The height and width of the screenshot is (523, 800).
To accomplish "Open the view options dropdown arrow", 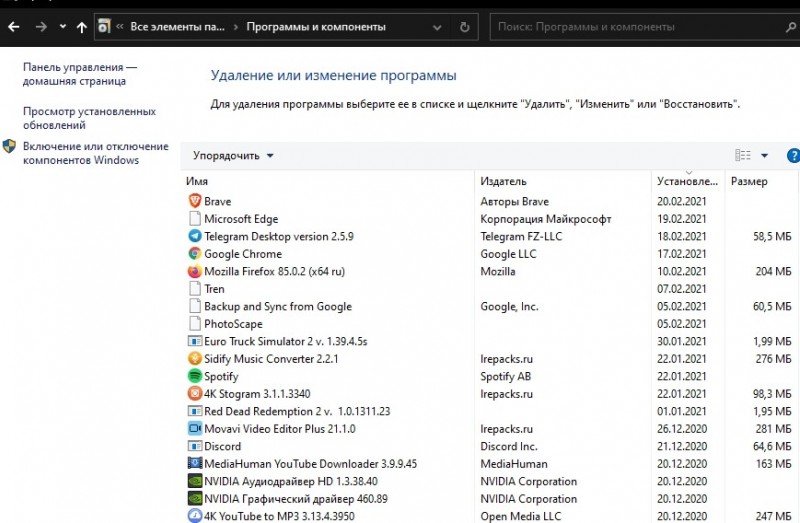I will 764,156.
